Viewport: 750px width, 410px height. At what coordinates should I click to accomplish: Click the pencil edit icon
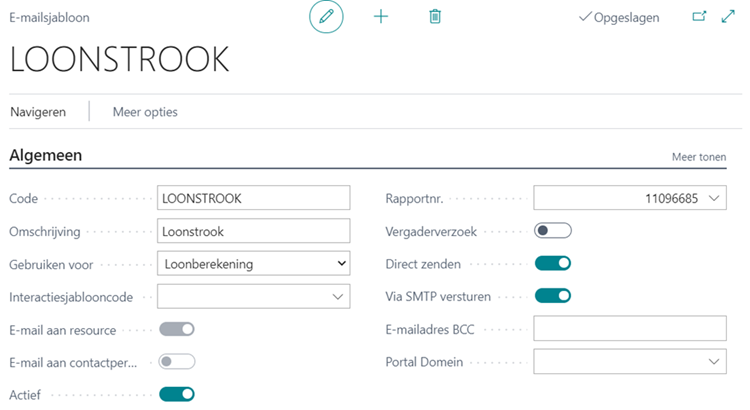[x=326, y=17]
